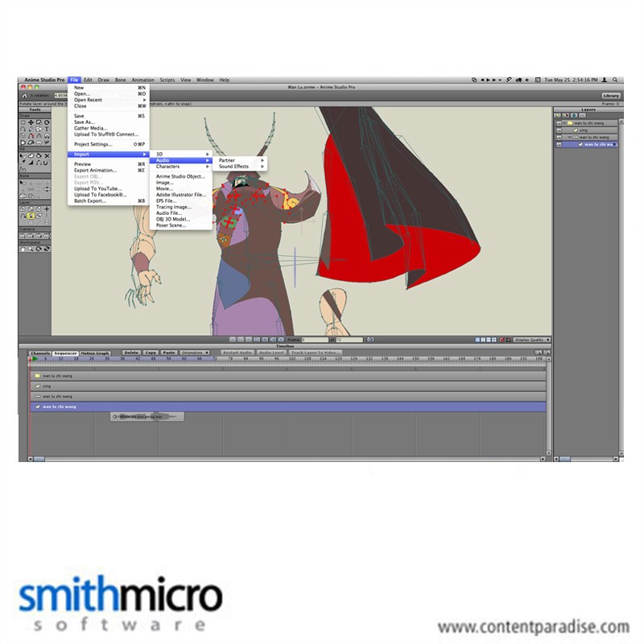Image resolution: width=644 pixels, height=644 pixels.
Task: Open the Scripts menu
Action: tap(167, 80)
